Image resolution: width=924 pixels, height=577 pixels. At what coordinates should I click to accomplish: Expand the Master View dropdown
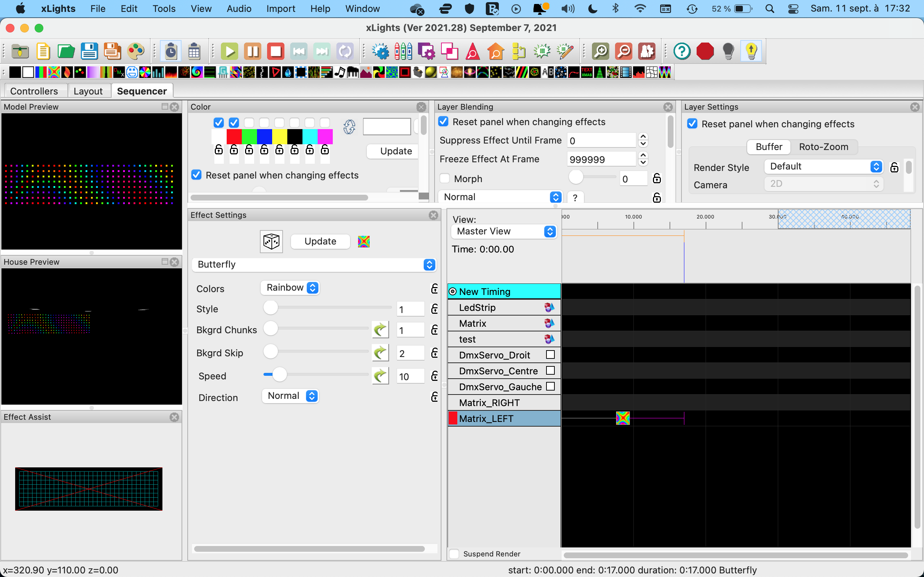point(504,231)
